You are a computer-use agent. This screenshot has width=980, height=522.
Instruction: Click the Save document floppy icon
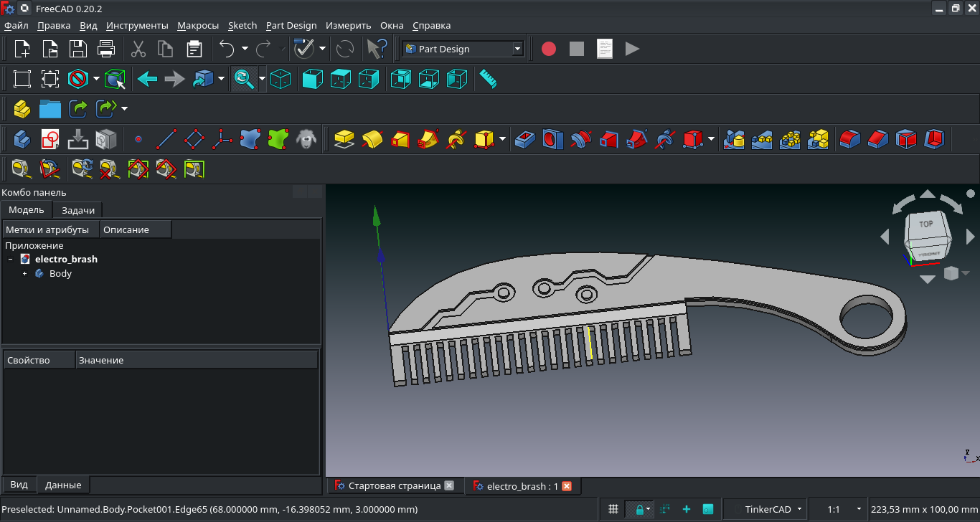(x=77, y=49)
